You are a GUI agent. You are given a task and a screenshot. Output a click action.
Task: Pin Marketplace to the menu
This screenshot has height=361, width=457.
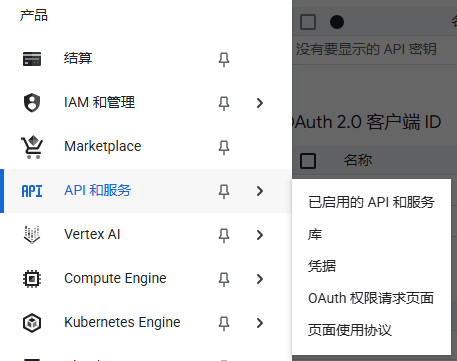[x=224, y=147]
